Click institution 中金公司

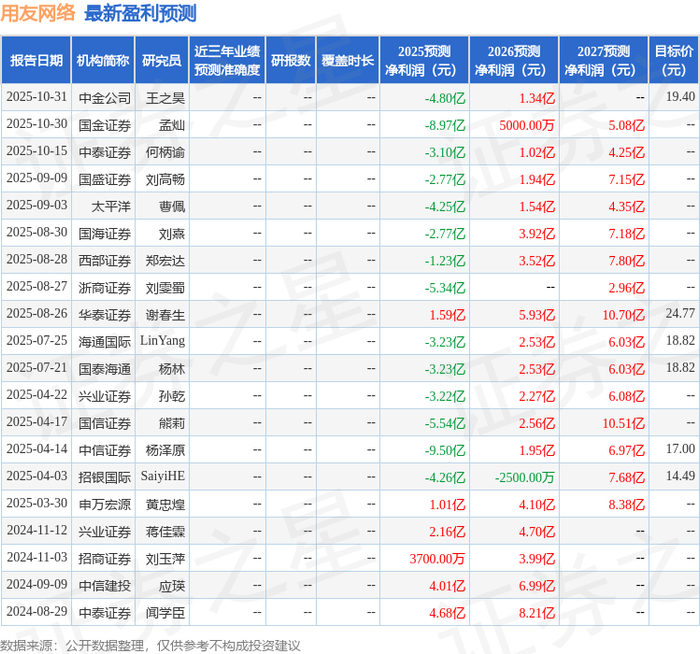click(x=104, y=98)
